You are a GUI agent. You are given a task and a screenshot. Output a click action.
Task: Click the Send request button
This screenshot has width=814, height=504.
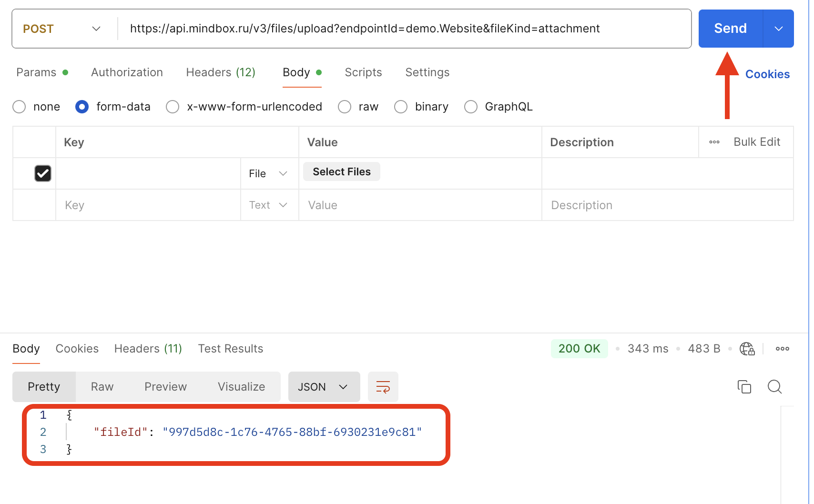[730, 29]
